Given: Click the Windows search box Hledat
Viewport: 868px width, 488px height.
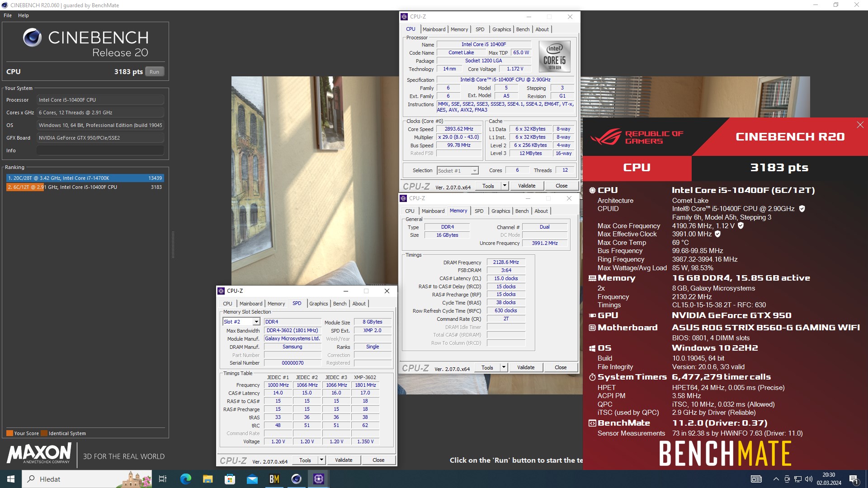Looking at the screenshot, I should tap(88, 479).
